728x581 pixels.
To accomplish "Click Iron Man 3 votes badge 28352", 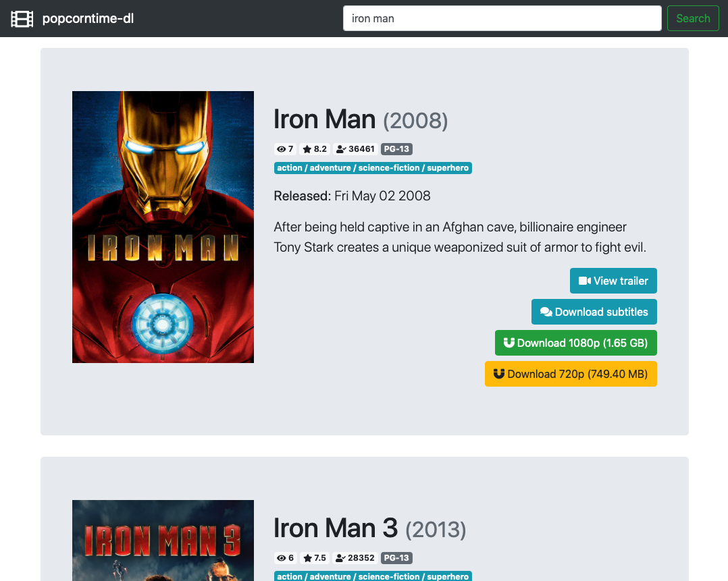I will tap(355, 558).
